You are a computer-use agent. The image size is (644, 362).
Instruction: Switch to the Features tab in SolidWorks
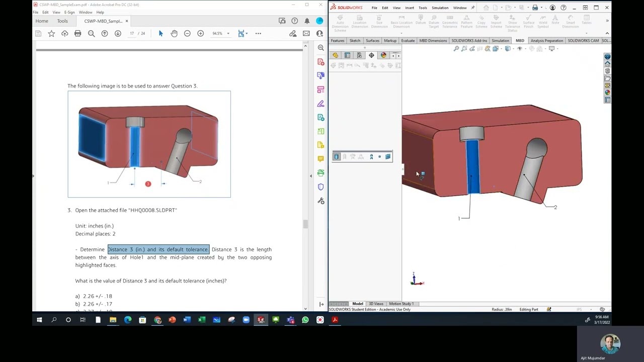(x=338, y=41)
